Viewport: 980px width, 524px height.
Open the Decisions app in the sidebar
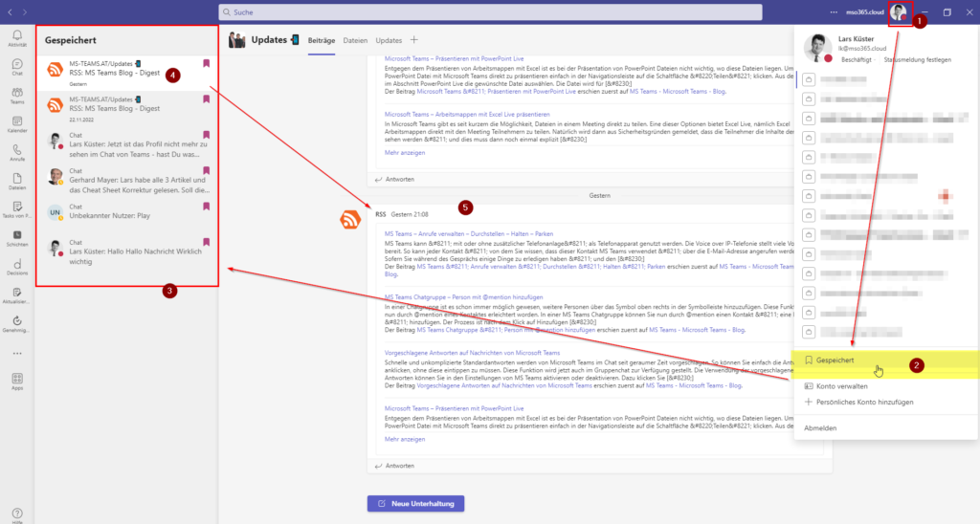[17, 268]
